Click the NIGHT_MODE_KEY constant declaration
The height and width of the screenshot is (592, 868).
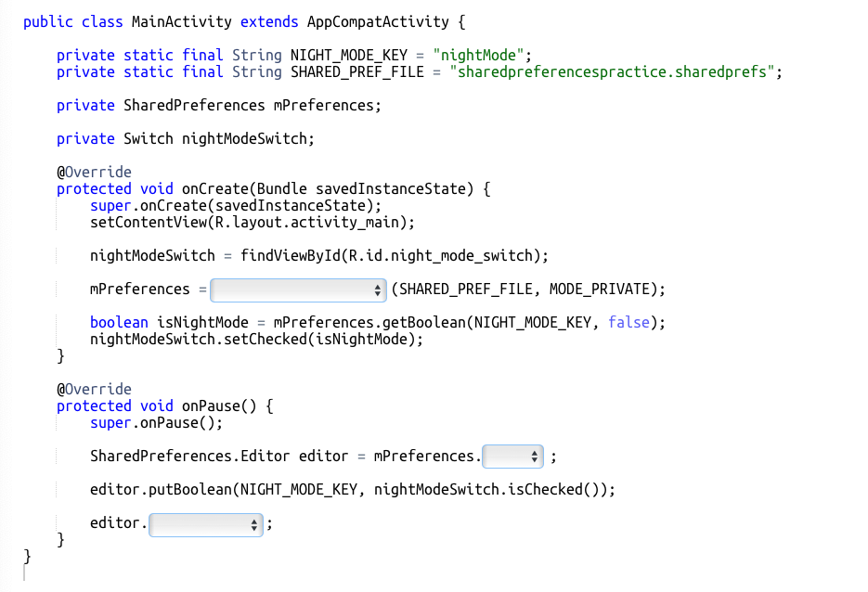(294, 56)
